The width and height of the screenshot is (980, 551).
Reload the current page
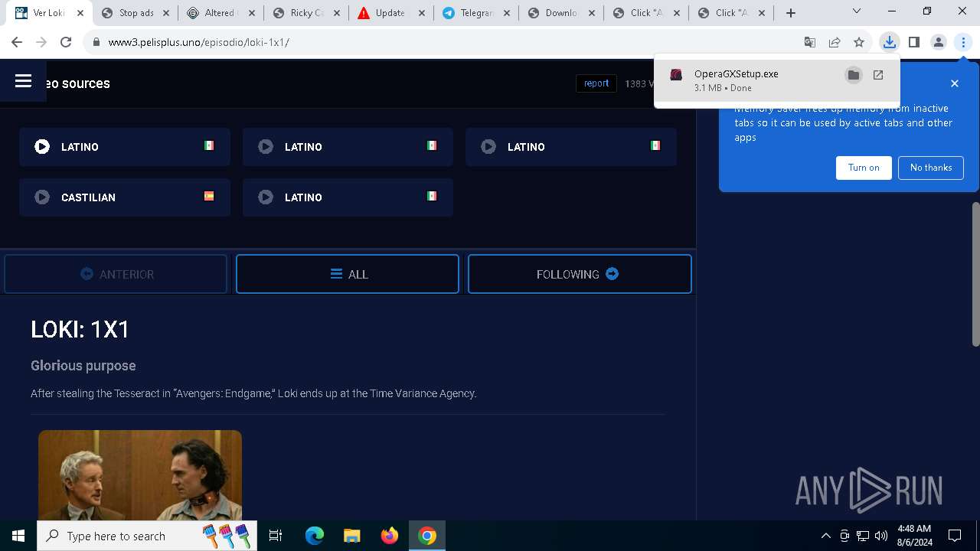click(x=66, y=42)
